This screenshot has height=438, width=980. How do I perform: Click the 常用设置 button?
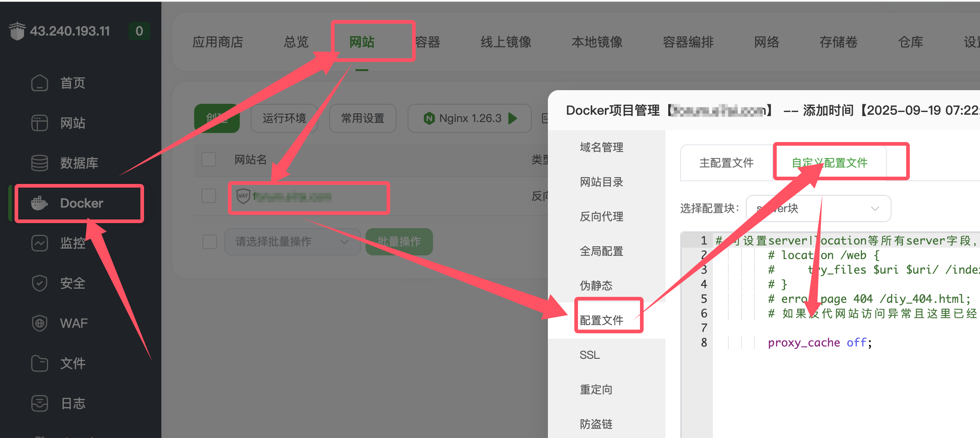click(x=362, y=118)
